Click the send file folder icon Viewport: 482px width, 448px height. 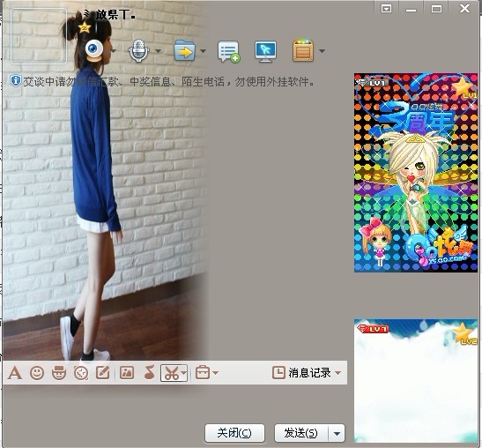point(184,50)
